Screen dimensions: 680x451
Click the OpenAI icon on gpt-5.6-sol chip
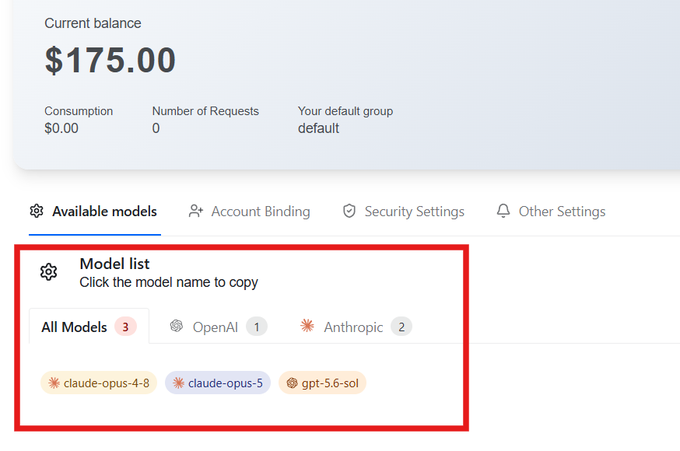click(292, 383)
